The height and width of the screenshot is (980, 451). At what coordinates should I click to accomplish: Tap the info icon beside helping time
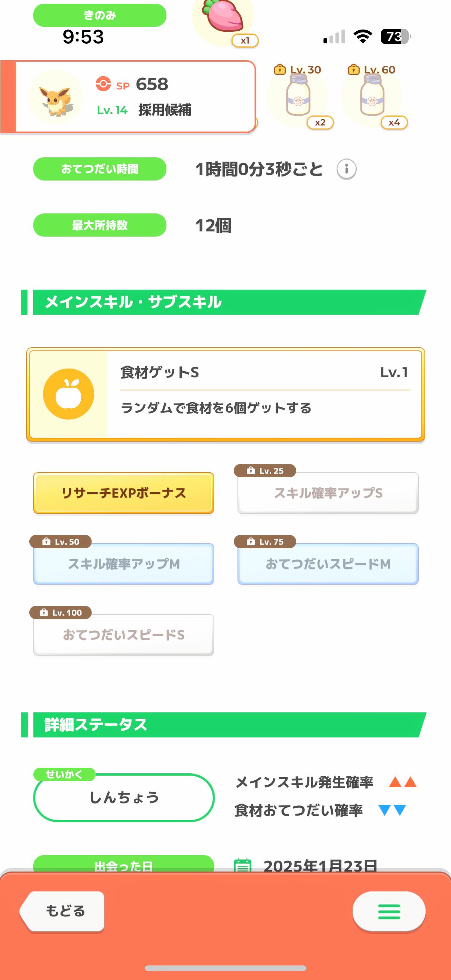pyautogui.click(x=346, y=169)
